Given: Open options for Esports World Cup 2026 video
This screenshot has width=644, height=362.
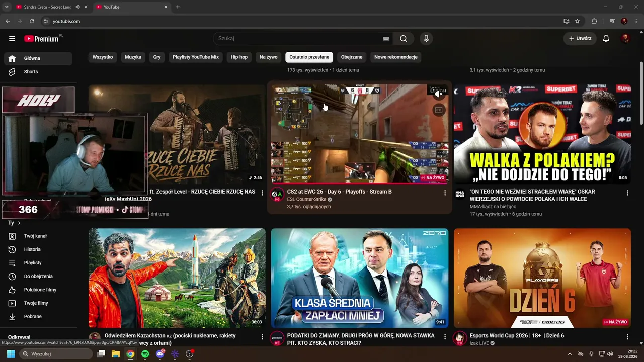Looking at the screenshot, I should point(627,337).
